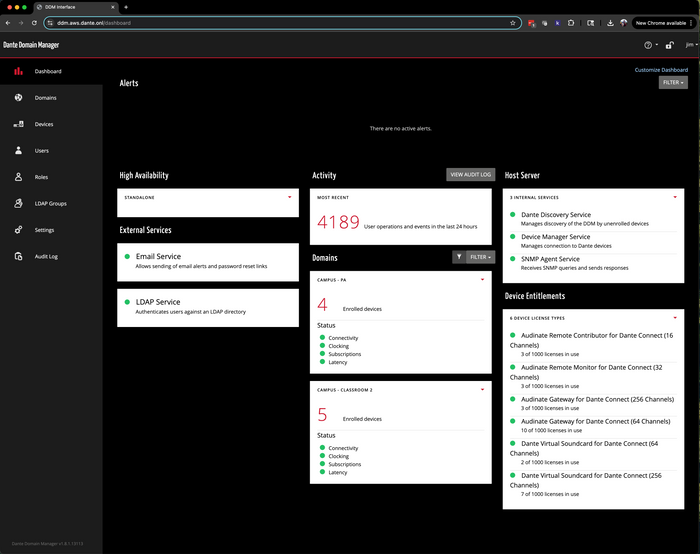Expand the 3 Internal Services card arrow

click(x=675, y=197)
